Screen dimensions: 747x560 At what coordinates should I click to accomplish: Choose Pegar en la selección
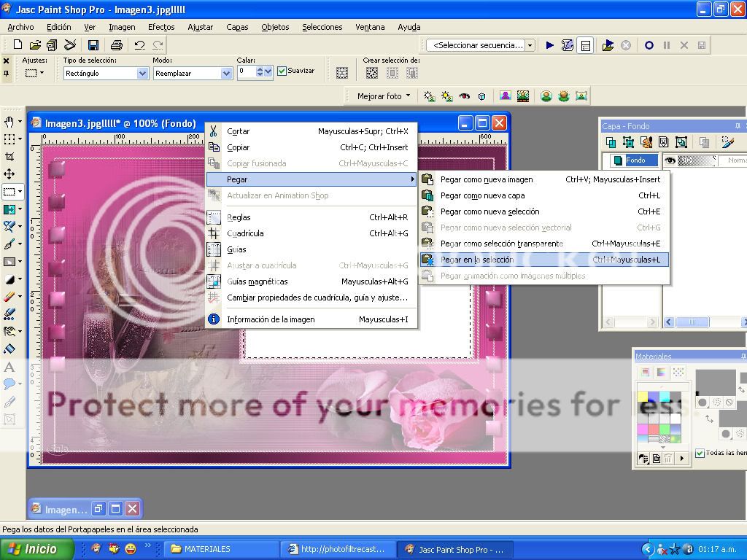tap(544, 260)
